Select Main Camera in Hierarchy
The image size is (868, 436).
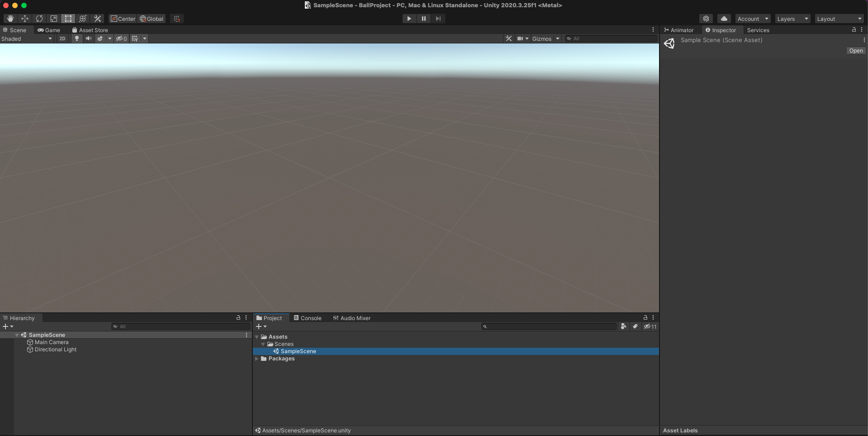click(x=52, y=342)
